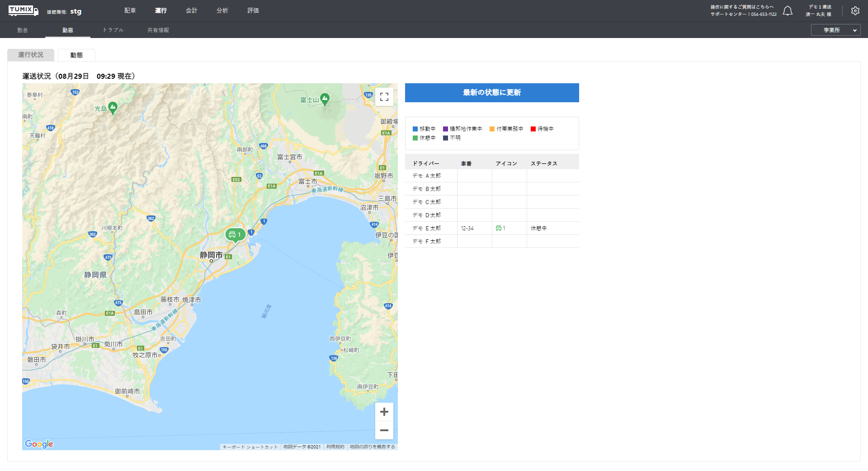Viewport: 868px width, 471px height.
Task: Click the blue 移動中 legend swatch
Action: point(415,129)
